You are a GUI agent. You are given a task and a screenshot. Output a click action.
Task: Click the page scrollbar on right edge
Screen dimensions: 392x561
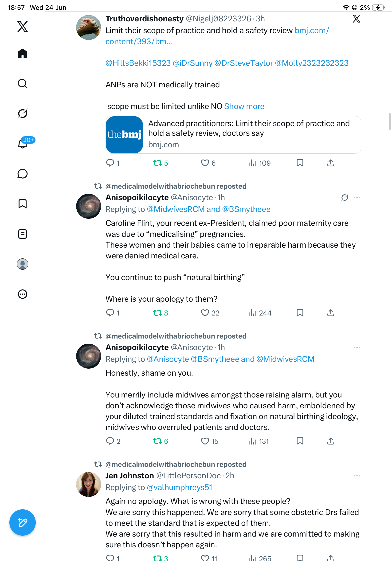(390, 122)
